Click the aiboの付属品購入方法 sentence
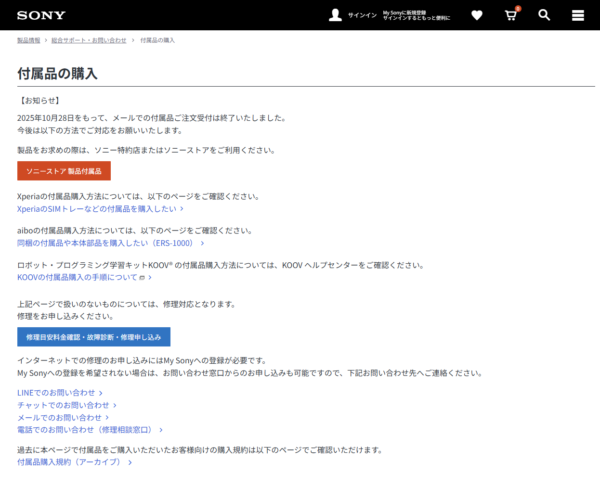Image resolution: width=600 pixels, height=487 pixels. pyautogui.click(x=135, y=230)
